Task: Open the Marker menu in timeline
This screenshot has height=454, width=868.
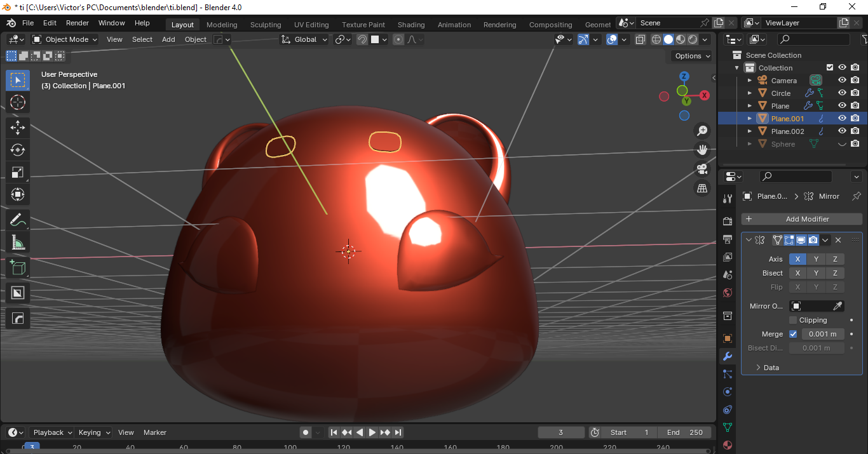Action: pyautogui.click(x=155, y=432)
